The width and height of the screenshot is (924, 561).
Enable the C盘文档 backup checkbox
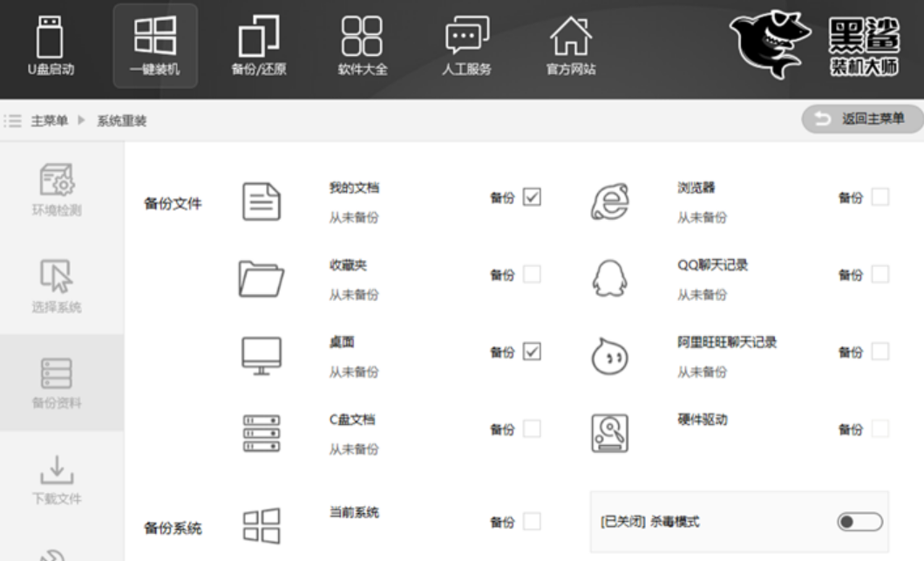tap(534, 427)
